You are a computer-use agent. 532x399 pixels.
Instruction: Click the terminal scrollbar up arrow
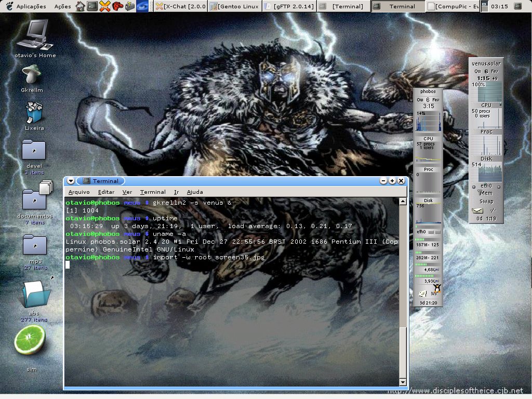pos(403,202)
